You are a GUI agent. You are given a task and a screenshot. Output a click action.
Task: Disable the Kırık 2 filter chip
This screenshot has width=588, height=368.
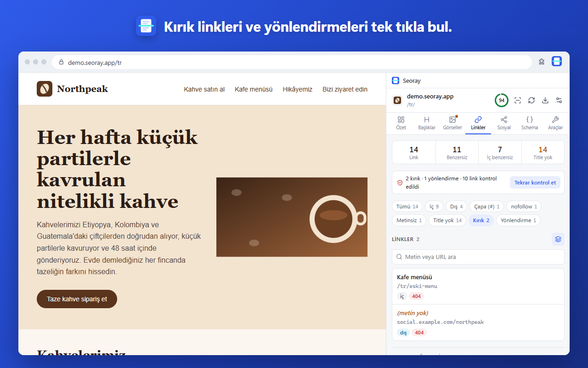(481, 220)
